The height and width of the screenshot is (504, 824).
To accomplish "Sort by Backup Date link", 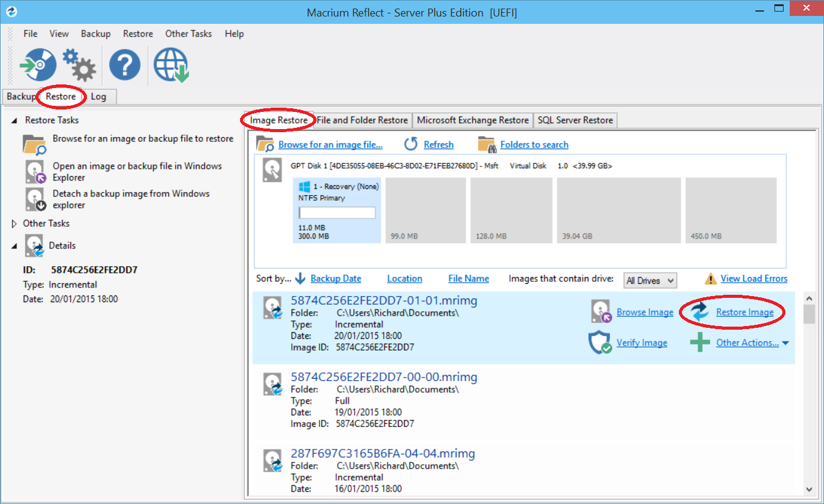I will [336, 278].
